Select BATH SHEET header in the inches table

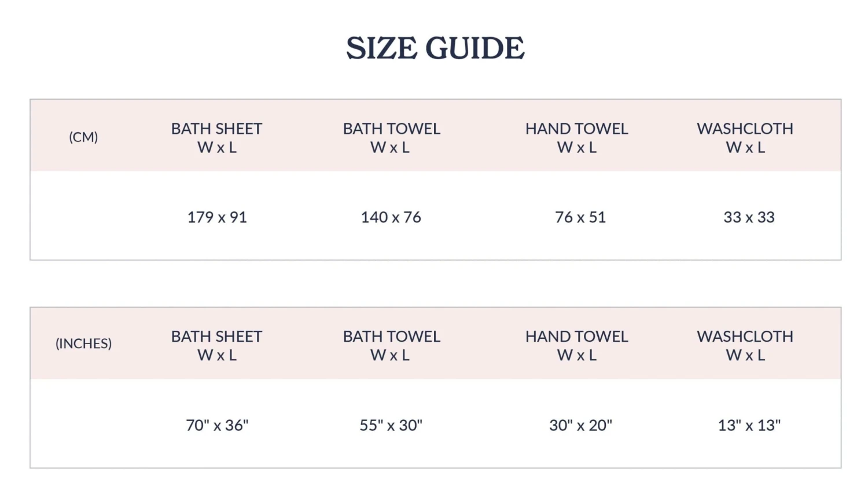[x=216, y=337]
